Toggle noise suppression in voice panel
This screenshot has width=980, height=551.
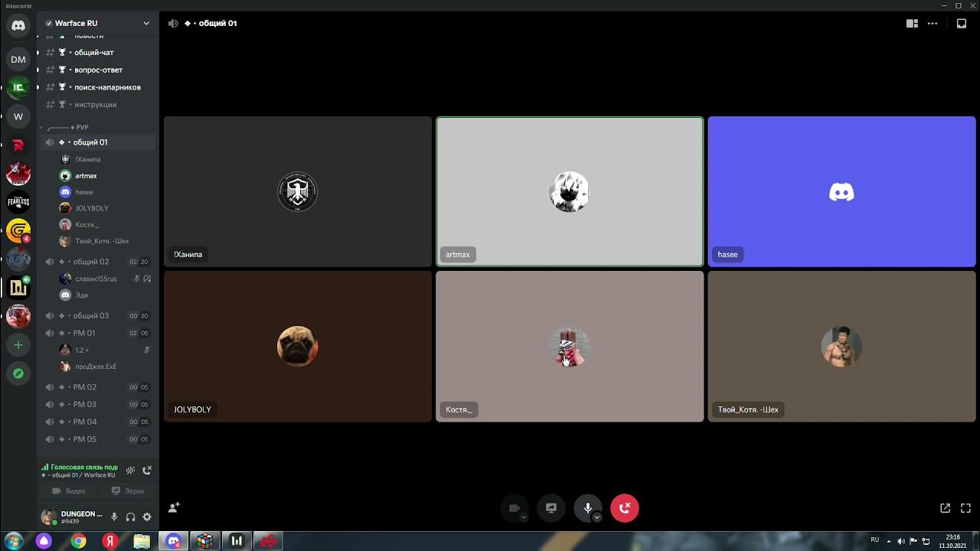click(130, 470)
